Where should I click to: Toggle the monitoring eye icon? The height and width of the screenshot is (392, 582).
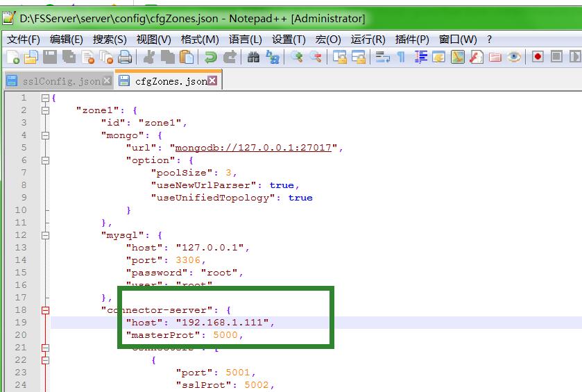[x=514, y=57]
